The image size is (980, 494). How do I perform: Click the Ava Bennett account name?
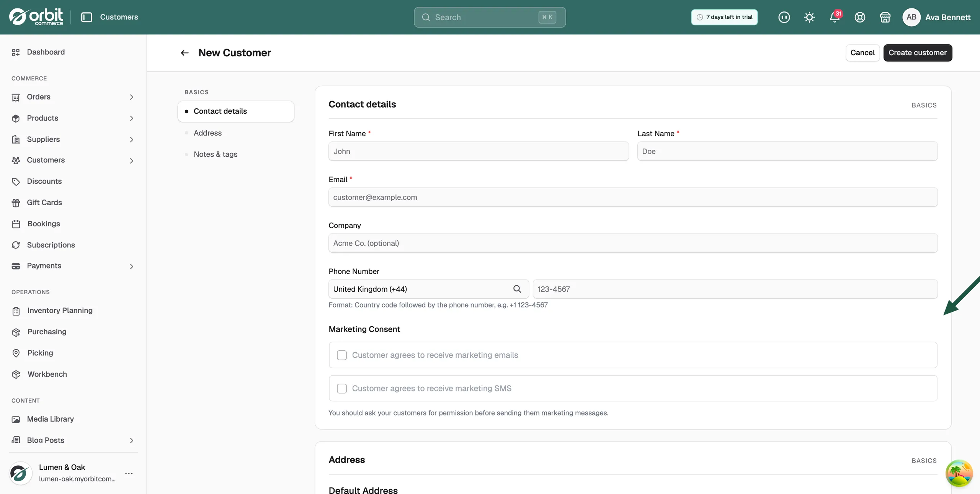[948, 17]
